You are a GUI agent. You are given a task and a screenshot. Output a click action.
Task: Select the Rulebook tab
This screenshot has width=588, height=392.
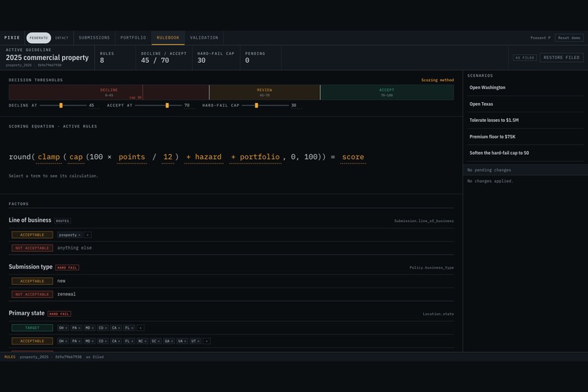(x=168, y=38)
